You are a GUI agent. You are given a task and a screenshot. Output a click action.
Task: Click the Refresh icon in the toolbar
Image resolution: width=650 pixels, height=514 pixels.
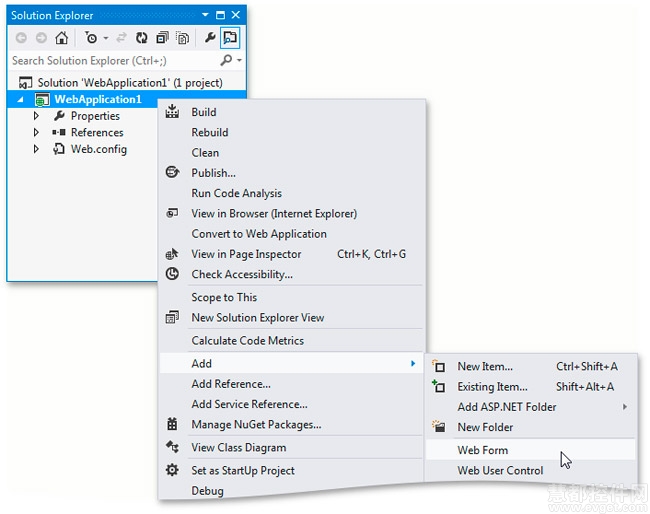point(142,38)
